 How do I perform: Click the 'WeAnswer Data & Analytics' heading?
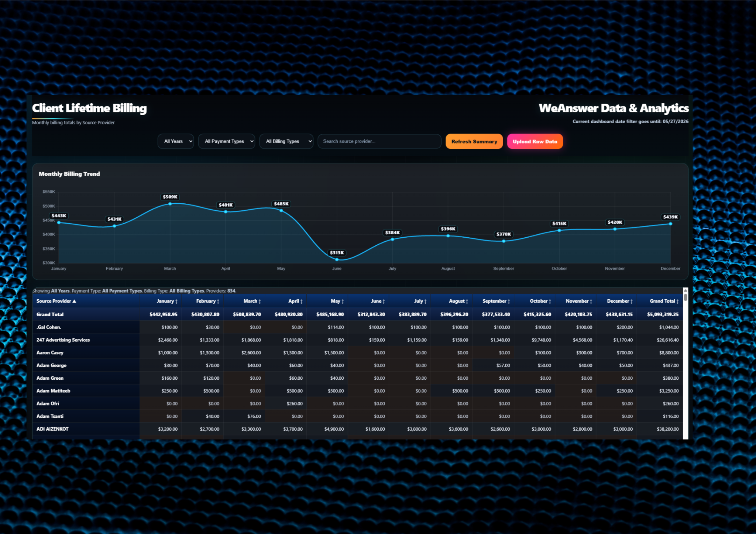coord(614,108)
